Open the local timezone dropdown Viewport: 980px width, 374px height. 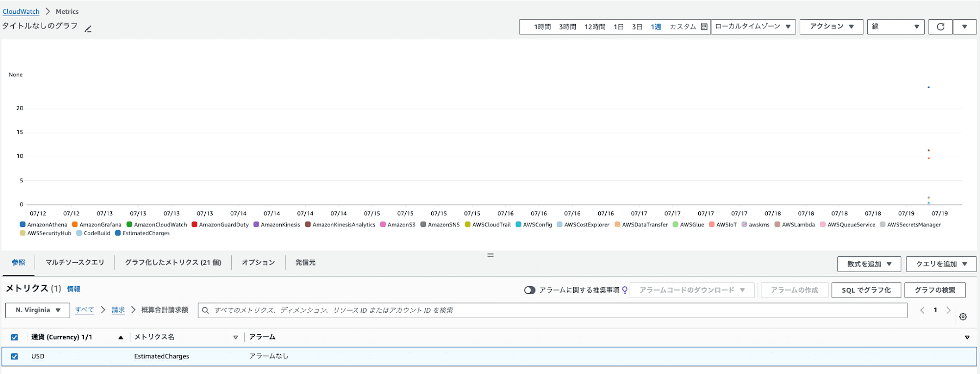click(753, 26)
